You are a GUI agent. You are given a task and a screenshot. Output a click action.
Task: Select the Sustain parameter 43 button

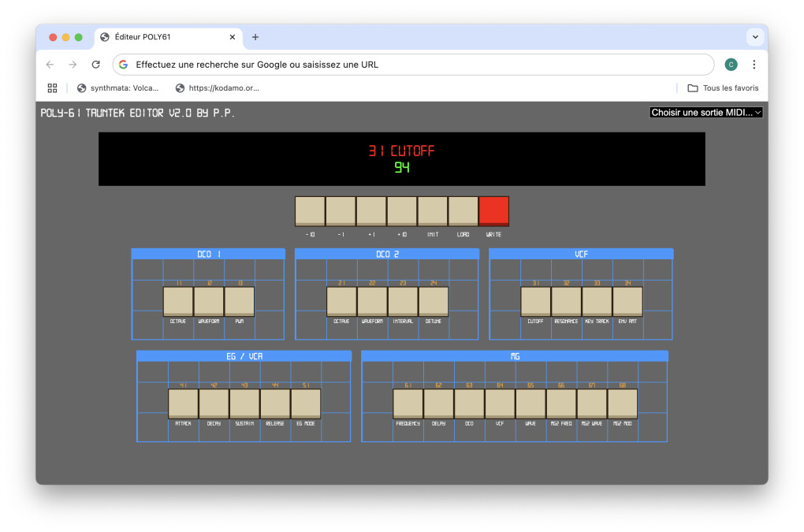244,404
